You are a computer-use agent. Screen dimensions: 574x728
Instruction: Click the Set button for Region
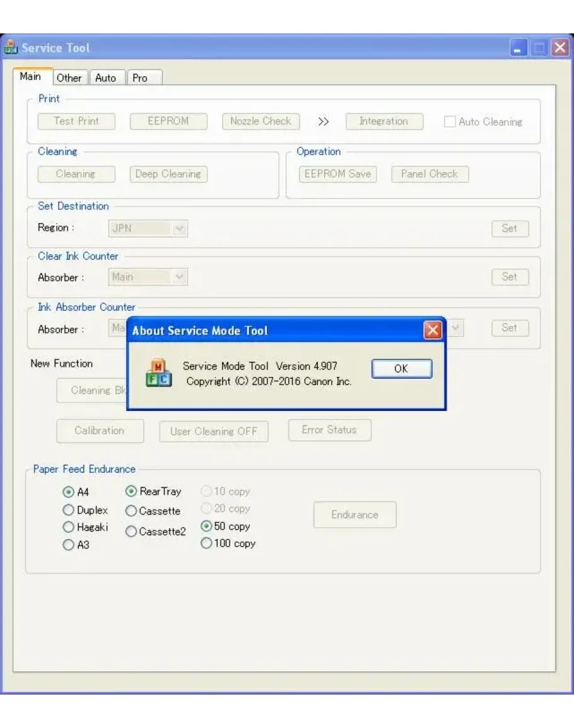510,229
